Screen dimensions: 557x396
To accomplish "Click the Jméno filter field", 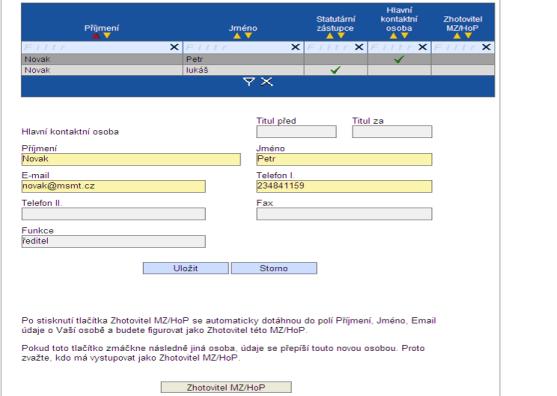I will 237,47.
